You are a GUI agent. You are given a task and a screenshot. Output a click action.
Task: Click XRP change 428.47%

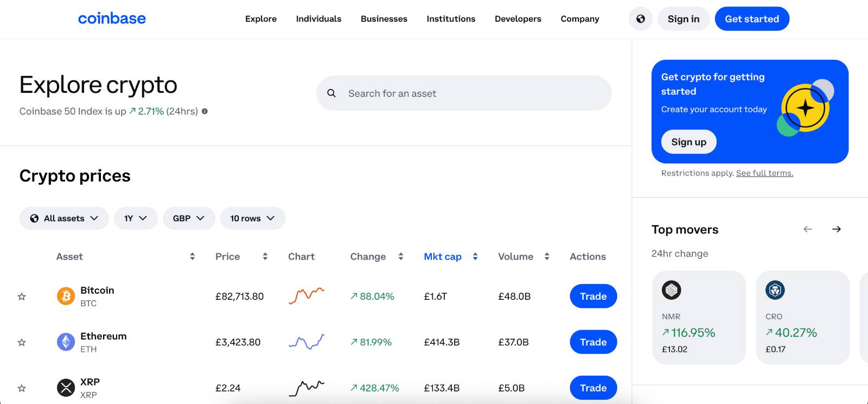tap(374, 388)
